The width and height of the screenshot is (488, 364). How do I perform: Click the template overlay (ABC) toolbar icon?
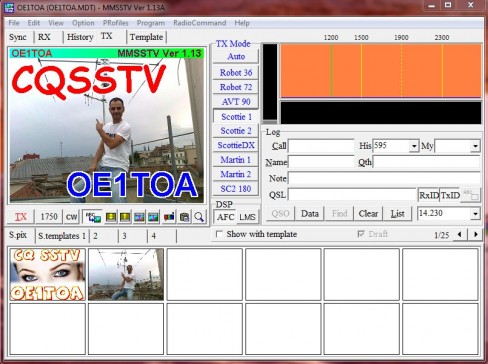(x=93, y=217)
